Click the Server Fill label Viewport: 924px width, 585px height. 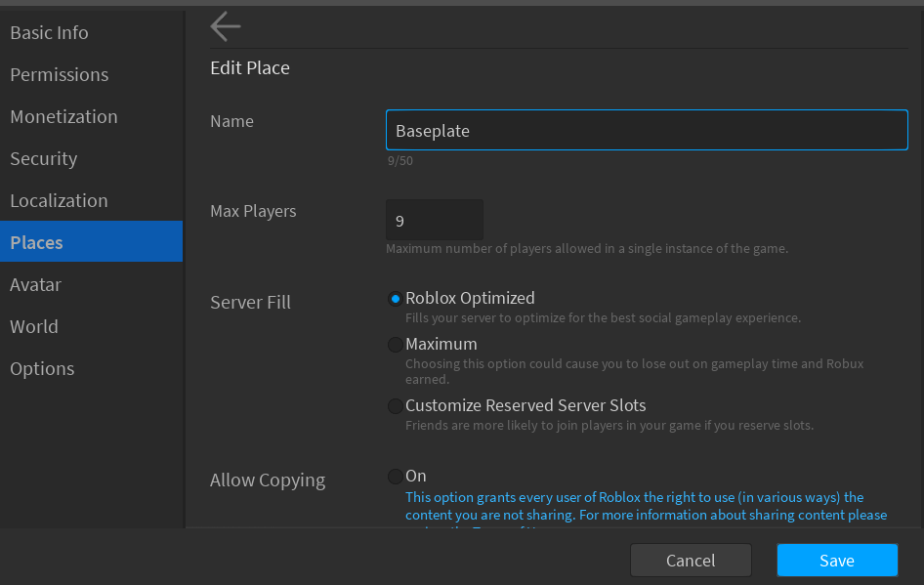point(250,302)
